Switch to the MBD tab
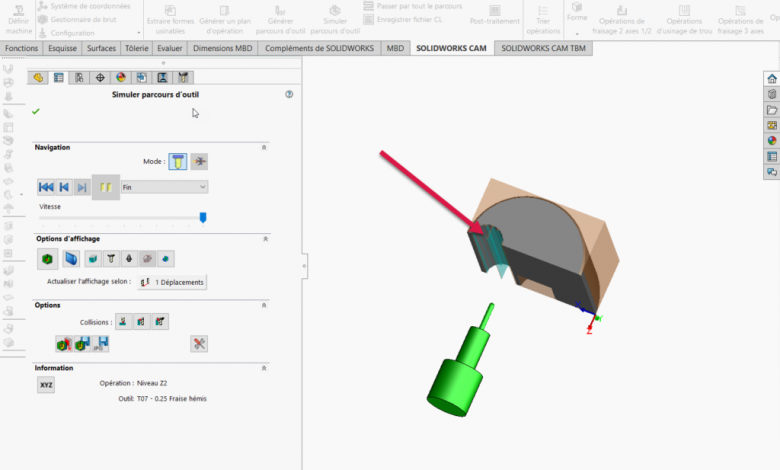 click(x=395, y=48)
